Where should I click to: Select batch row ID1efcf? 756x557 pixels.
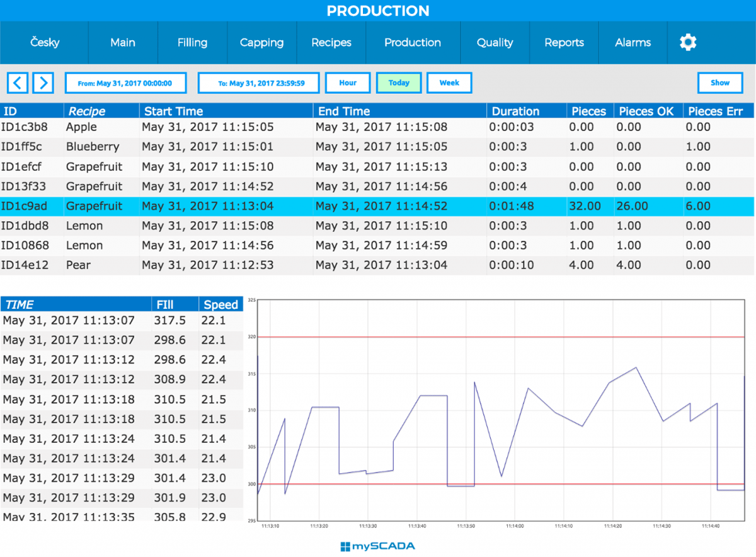[377, 167]
